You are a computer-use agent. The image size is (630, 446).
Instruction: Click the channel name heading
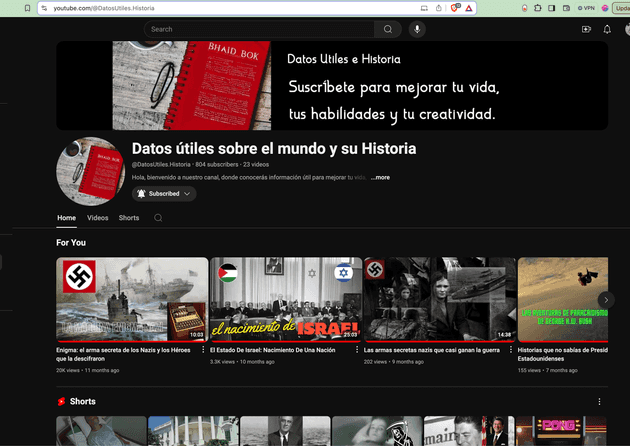(274, 149)
